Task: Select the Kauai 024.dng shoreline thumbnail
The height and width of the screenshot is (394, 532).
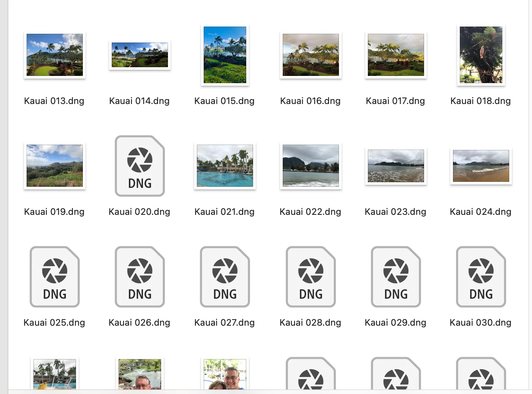Action: point(481,166)
